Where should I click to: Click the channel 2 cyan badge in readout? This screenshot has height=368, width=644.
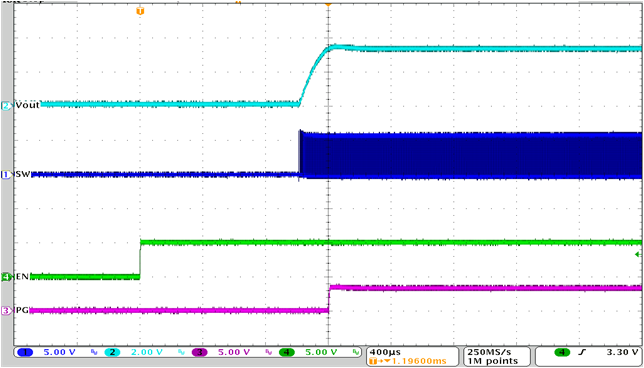tap(112, 352)
